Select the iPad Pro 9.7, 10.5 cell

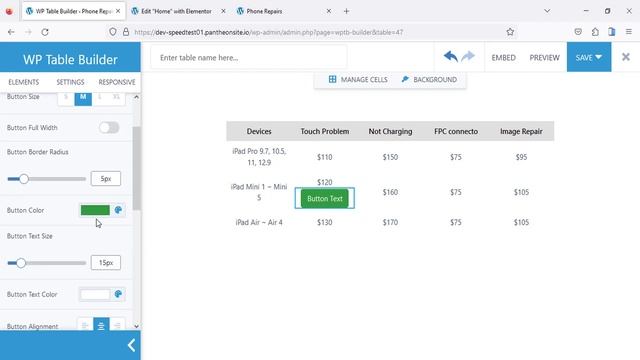tap(259, 157)
